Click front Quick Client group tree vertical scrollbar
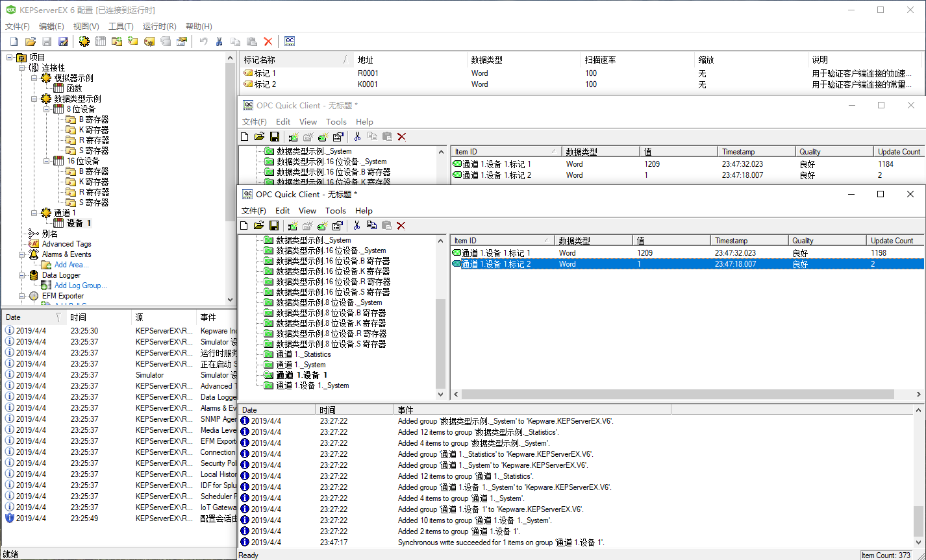The width and height of the screenshot is (926, 560). point(441,317)
